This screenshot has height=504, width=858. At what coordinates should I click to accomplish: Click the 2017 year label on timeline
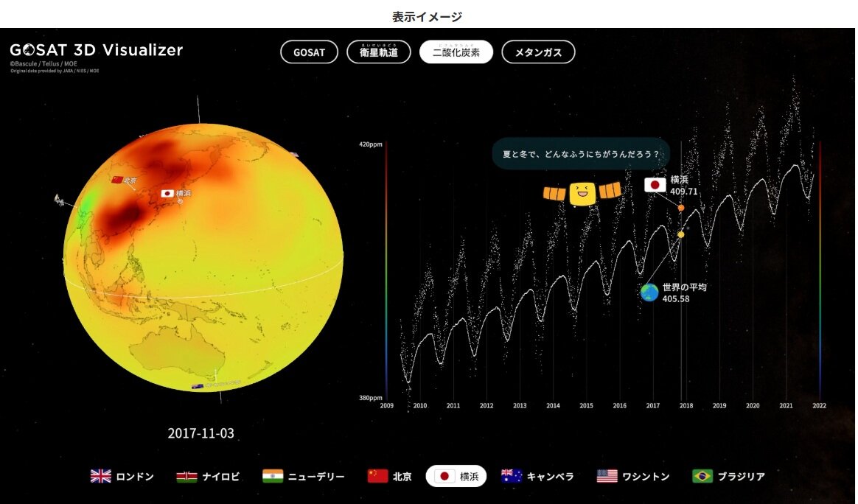[x=653, y=405]
